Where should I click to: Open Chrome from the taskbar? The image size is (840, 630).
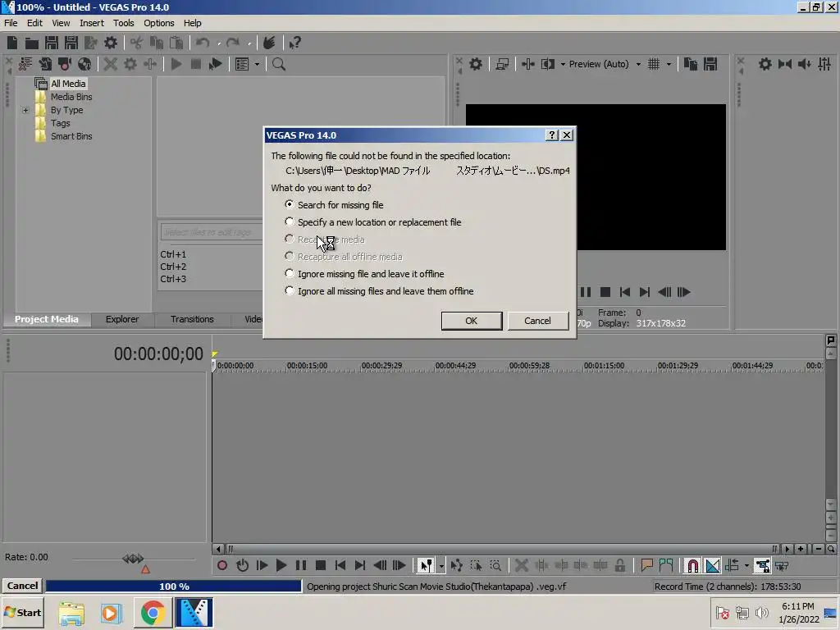pyautogui.click(x=153, y=613)
